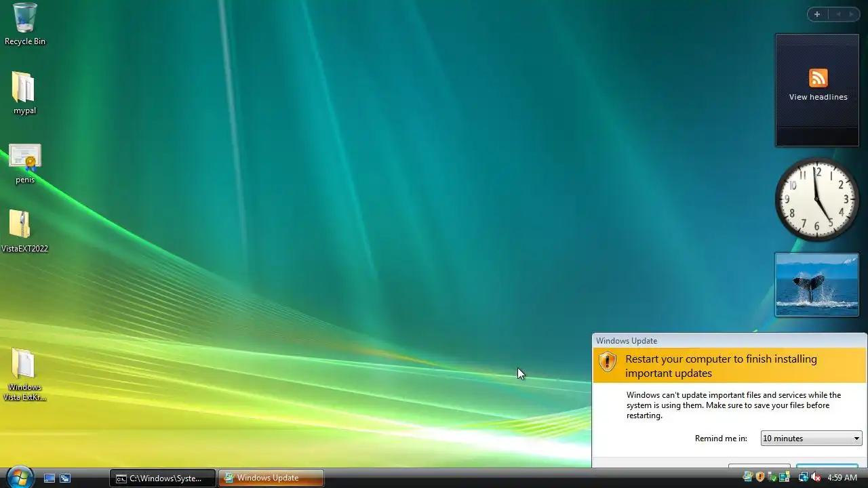Select the Recycle Bin desktop icon
868x488 pixels.
pyautogui.click(x=24, y=24)
